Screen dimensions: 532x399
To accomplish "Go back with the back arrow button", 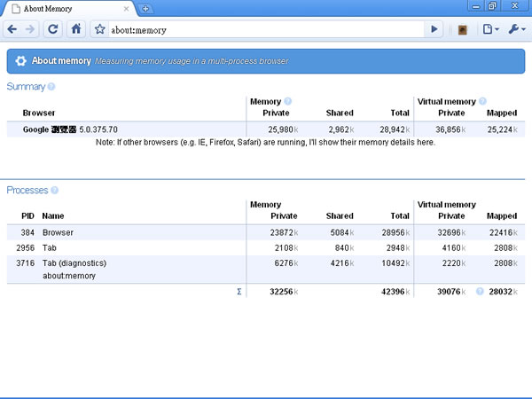I will [12, 29].
